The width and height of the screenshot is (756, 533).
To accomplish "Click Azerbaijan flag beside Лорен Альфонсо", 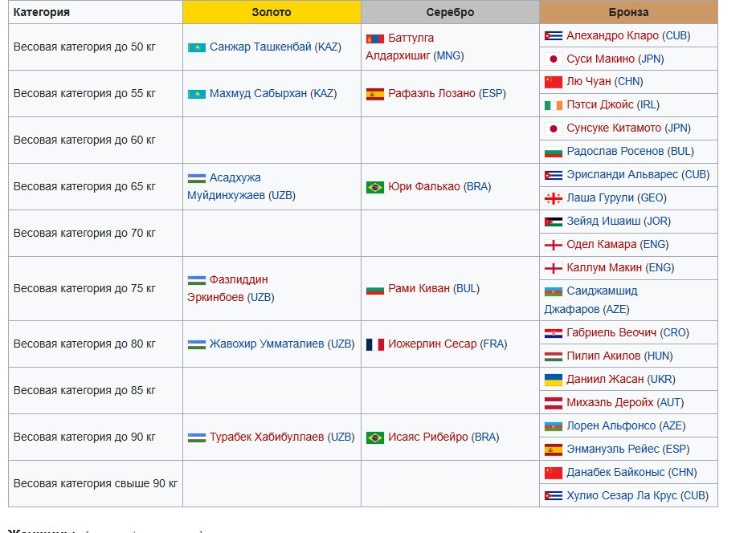I will pos(553,426).
